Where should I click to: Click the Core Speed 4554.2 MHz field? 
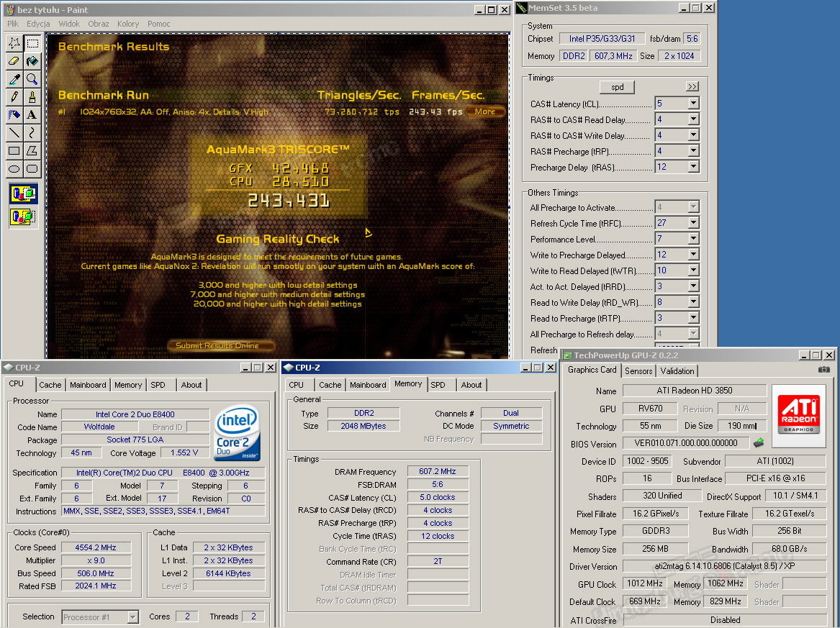96,547
